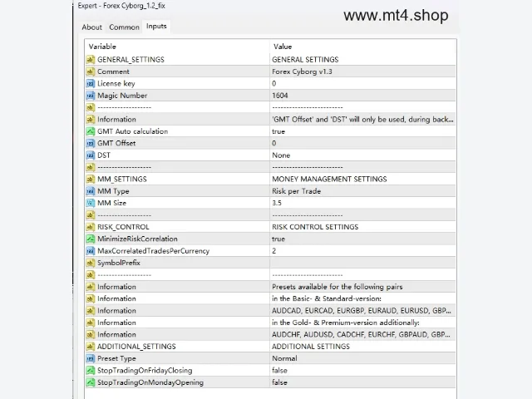Open Preset Type dropdown showing Normal

point(362,358)
